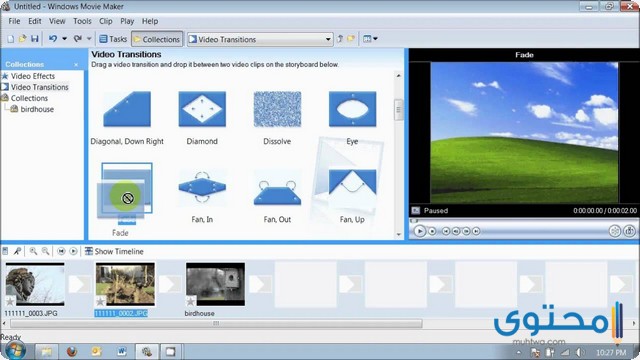Choose the Eye transition icon
Viewport: 640px width, 360px height.
click(x=352, y=109)
